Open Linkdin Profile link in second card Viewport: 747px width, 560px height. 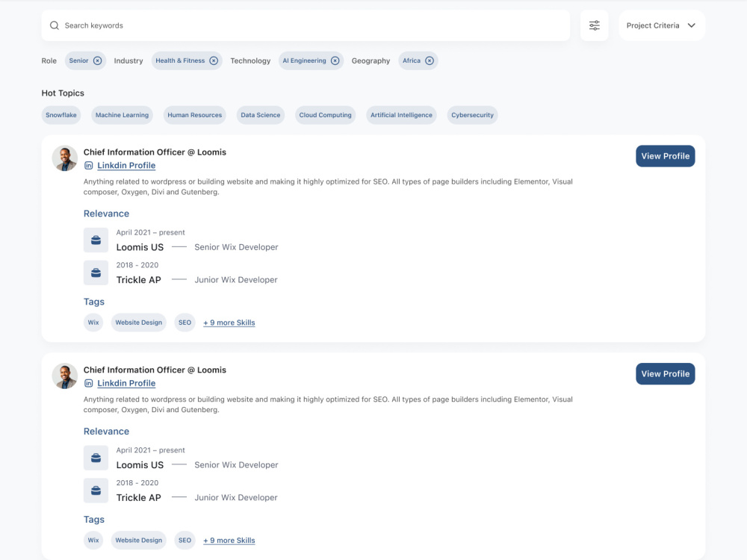click(x=126, y=383)
